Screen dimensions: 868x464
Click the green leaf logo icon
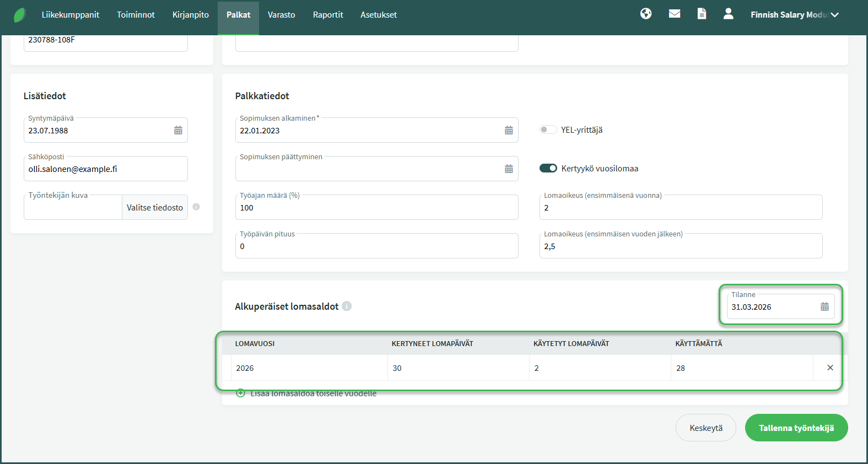[x=19, y=15]
